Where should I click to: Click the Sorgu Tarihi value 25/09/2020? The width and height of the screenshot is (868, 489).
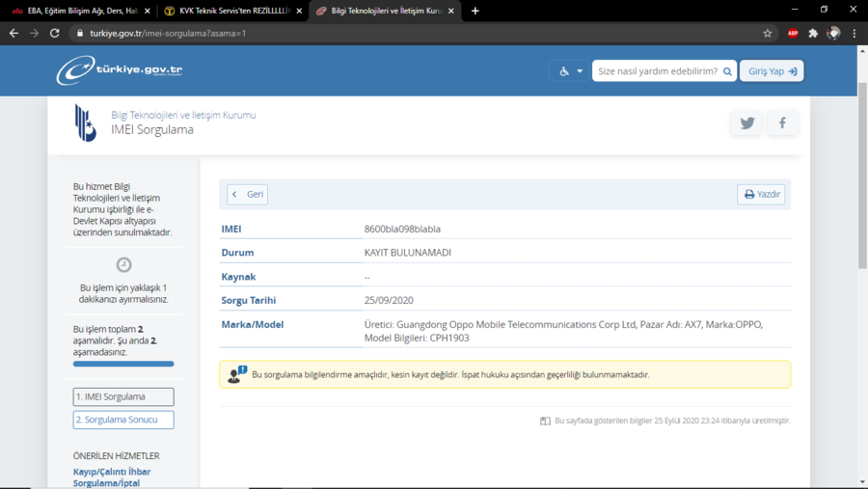389,300
